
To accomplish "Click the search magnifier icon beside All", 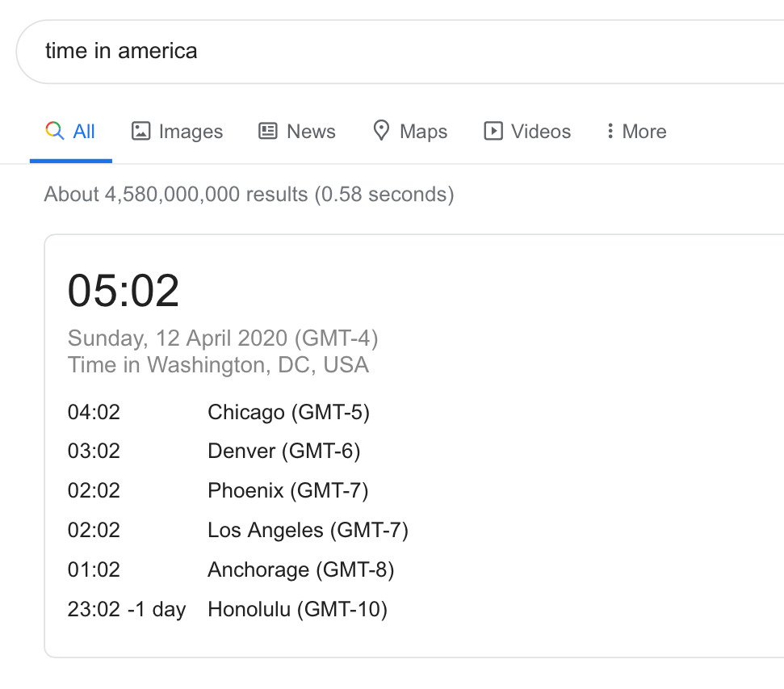I will pos(55,131).
